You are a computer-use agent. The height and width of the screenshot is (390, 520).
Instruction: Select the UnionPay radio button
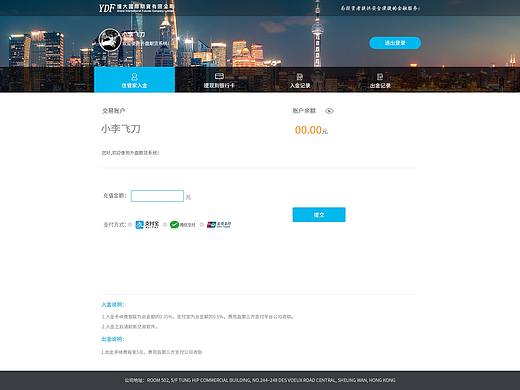tap(201, 225)
